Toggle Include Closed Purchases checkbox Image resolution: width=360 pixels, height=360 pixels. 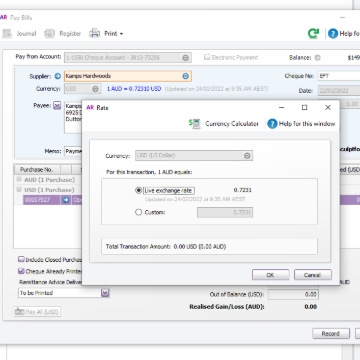click(x=21, y=259)
